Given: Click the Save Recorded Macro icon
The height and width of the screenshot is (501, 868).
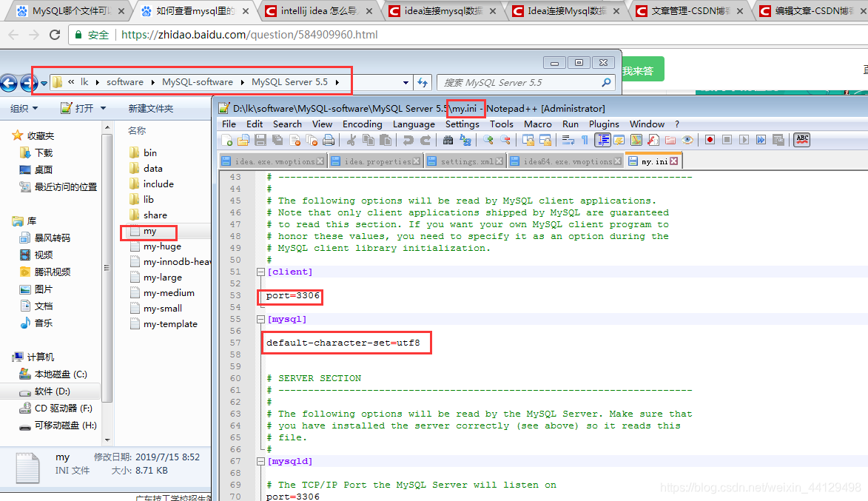Looking at the screenshot, I should [x=778, y=140].
